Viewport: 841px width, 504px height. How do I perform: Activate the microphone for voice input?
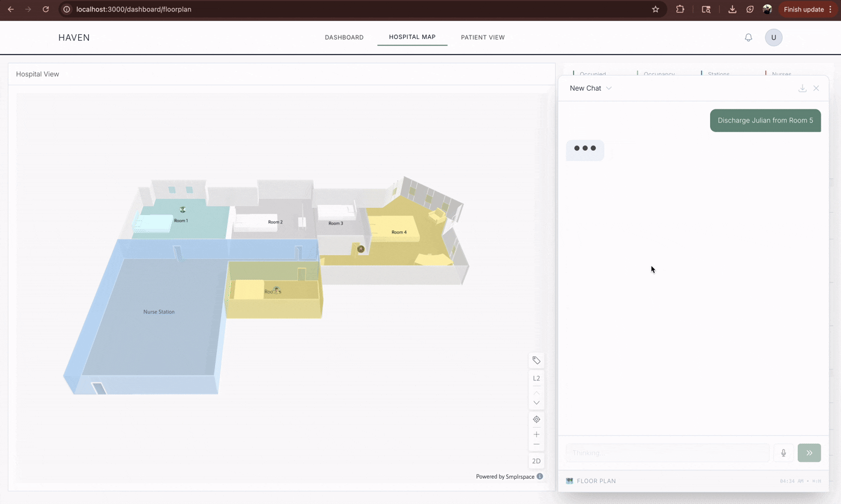click(x=783, y=453)
